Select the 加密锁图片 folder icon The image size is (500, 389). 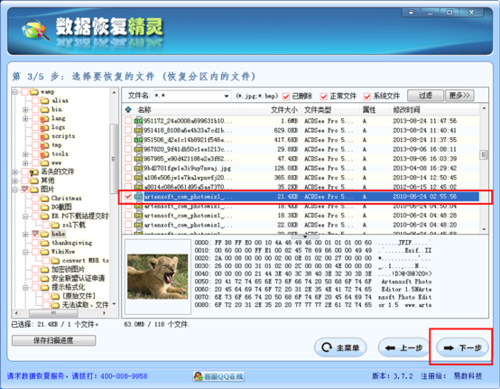(x=45, y=269)
